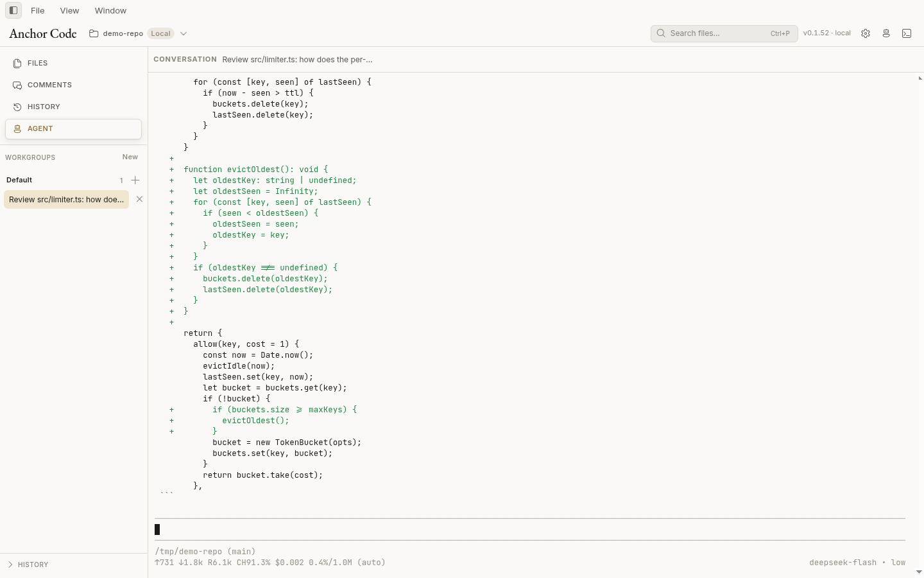Expand the bottom HISTORY section
Screen dimensions: 924x578
pos(73,565)
